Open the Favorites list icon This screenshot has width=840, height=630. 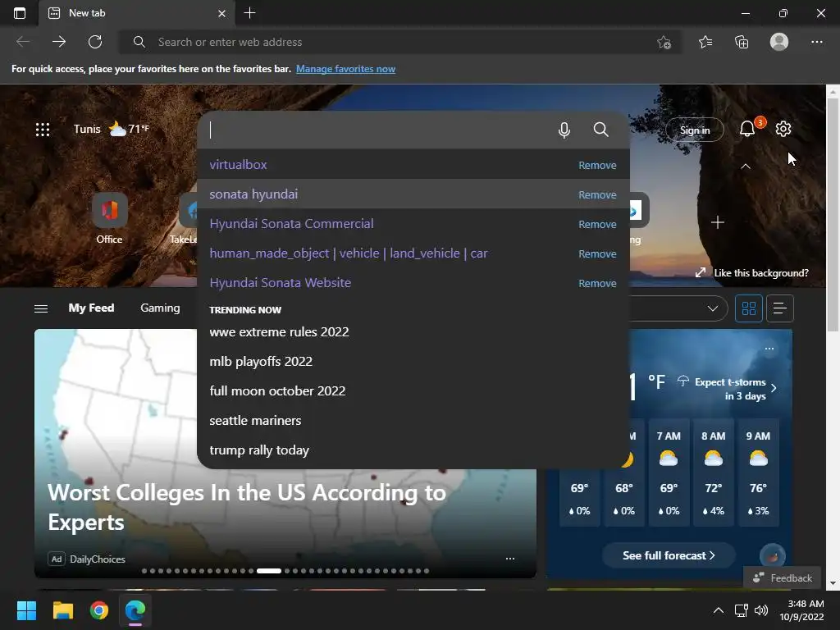tap(705, 42)
